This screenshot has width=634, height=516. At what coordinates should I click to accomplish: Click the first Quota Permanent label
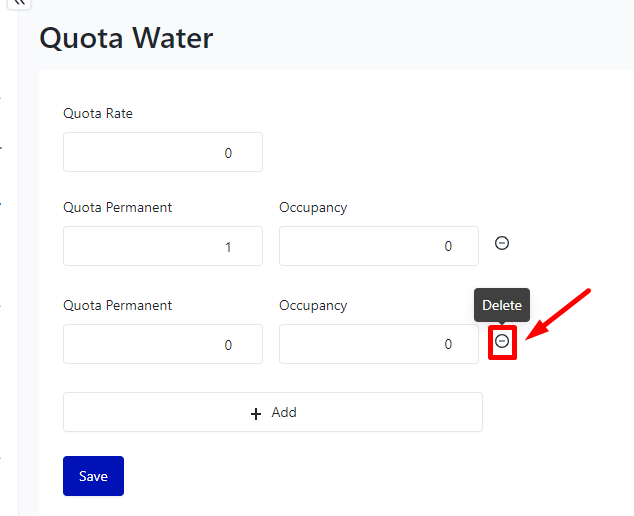coord(117,207)
